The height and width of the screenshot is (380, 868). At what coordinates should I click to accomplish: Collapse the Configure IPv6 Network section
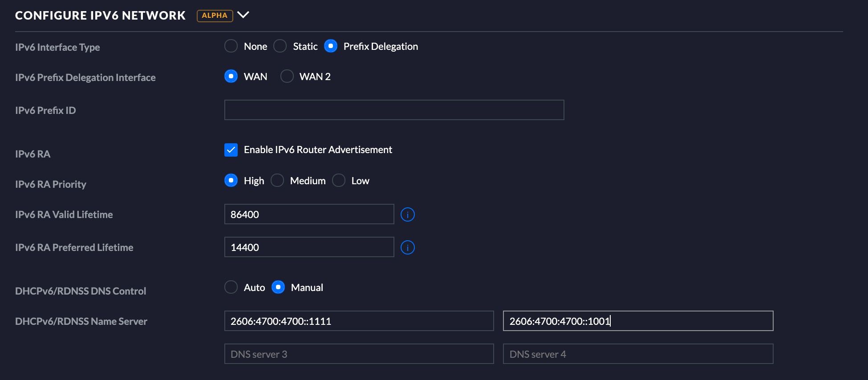[x=243, y=15]
